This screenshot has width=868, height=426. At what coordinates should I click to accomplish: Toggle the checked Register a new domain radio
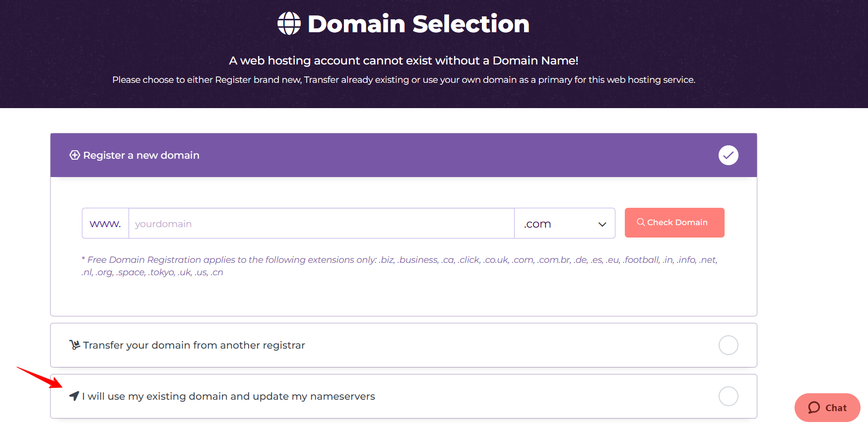click(x=728, y=155)
